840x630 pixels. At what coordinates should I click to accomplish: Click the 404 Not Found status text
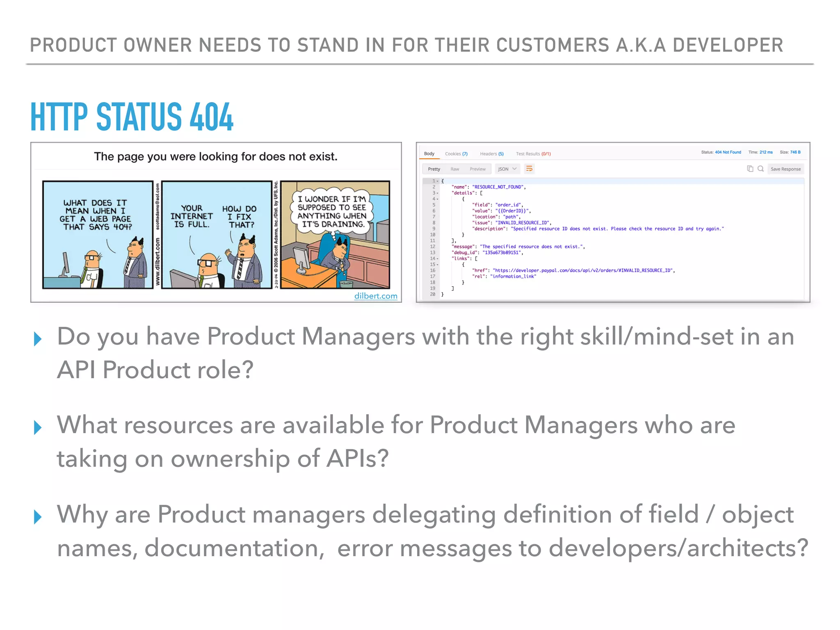[x=728, y=152]
